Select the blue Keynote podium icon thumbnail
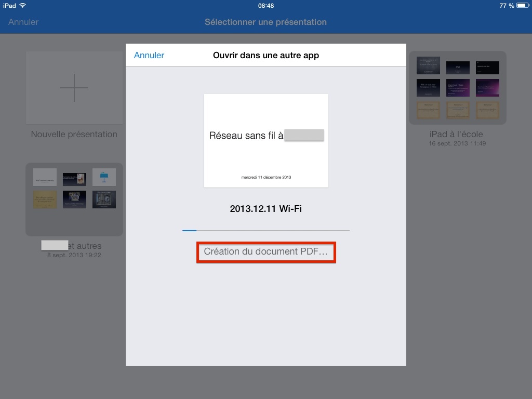 point(104,177)
